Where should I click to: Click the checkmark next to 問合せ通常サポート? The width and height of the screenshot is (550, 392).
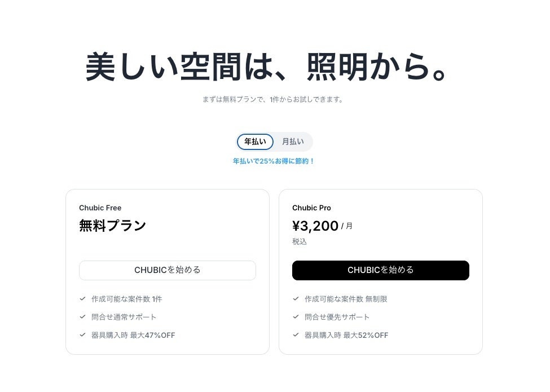point(82,317)
